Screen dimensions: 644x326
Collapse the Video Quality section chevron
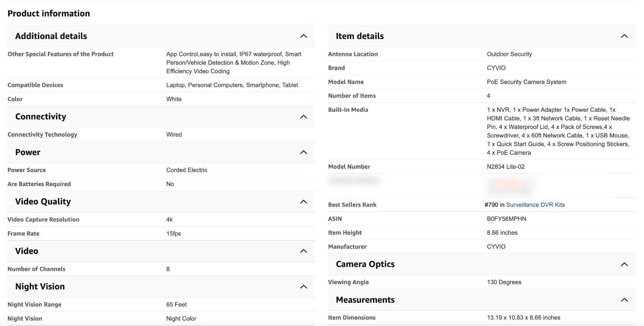[x=303, y=202]
